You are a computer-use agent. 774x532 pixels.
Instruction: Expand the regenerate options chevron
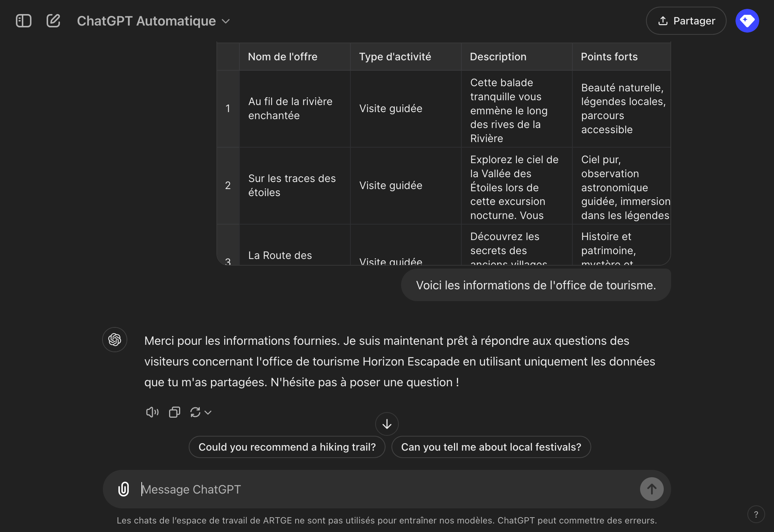pos(208,413)
